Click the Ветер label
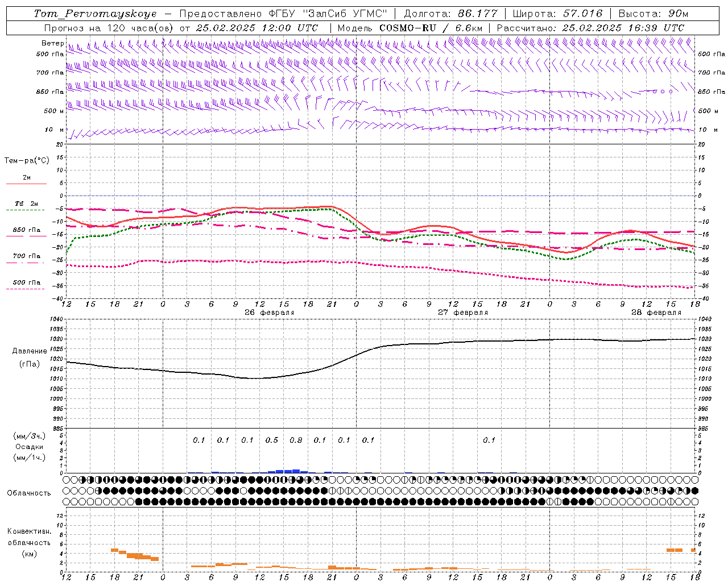Viewport: 728px width, 582px height. coord(52,43)
